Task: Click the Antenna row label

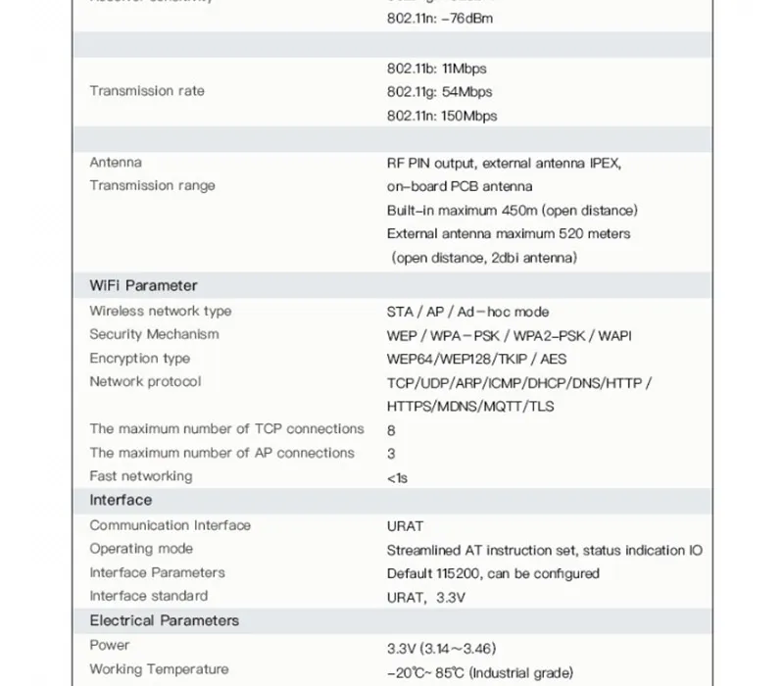Action: tap(116, 163)
